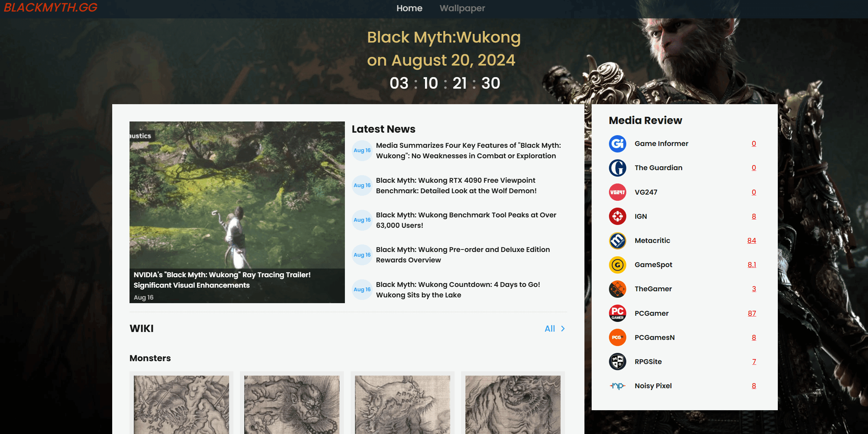Click the BLACKMYTH.GG site logo

pyautogui.click(x=51, y=8)
